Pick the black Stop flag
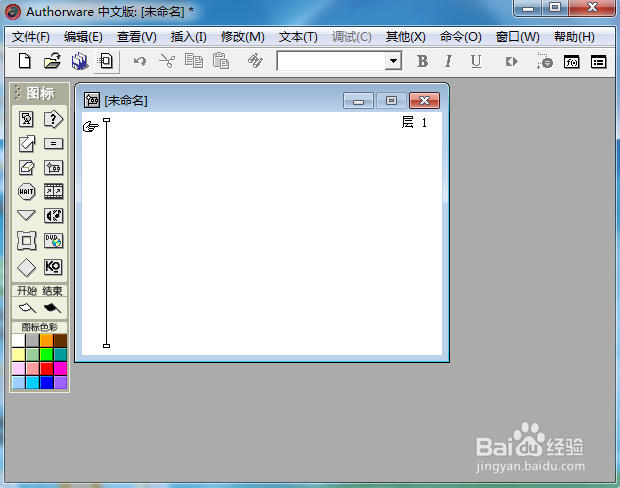The width and height of the screenshot is (620, 488). 52,308
